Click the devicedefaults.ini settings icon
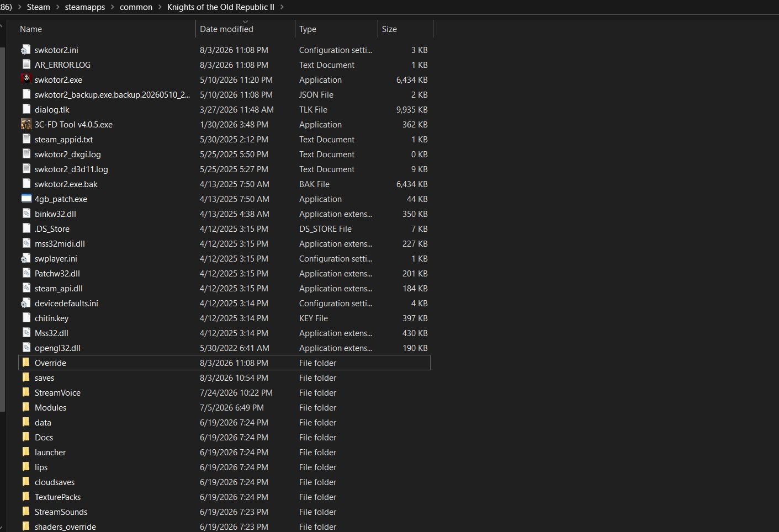 [x=26, y=303]
